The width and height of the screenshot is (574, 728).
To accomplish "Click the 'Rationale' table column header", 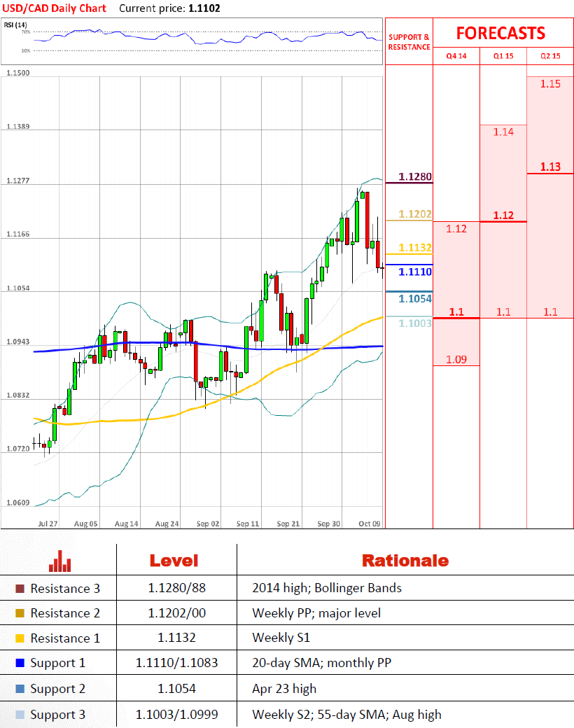I will click(x=405, y=561).
